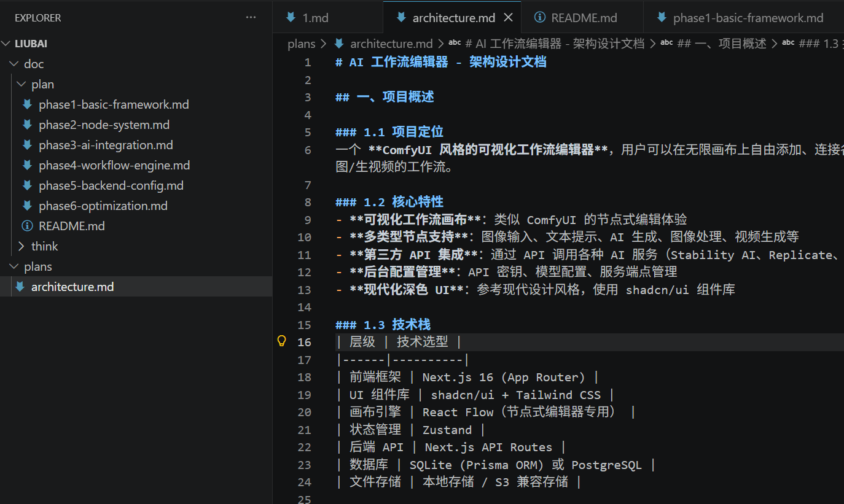Click the info icon beside README.md in tree

27,226
